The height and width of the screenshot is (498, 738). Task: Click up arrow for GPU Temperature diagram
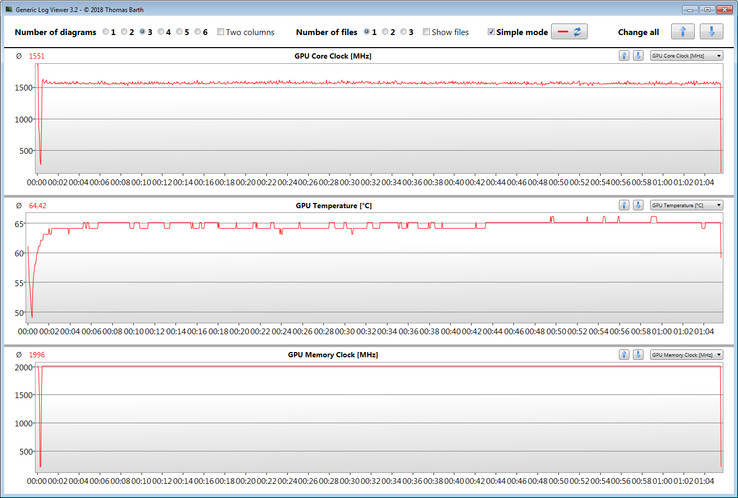tap(624, 205)
